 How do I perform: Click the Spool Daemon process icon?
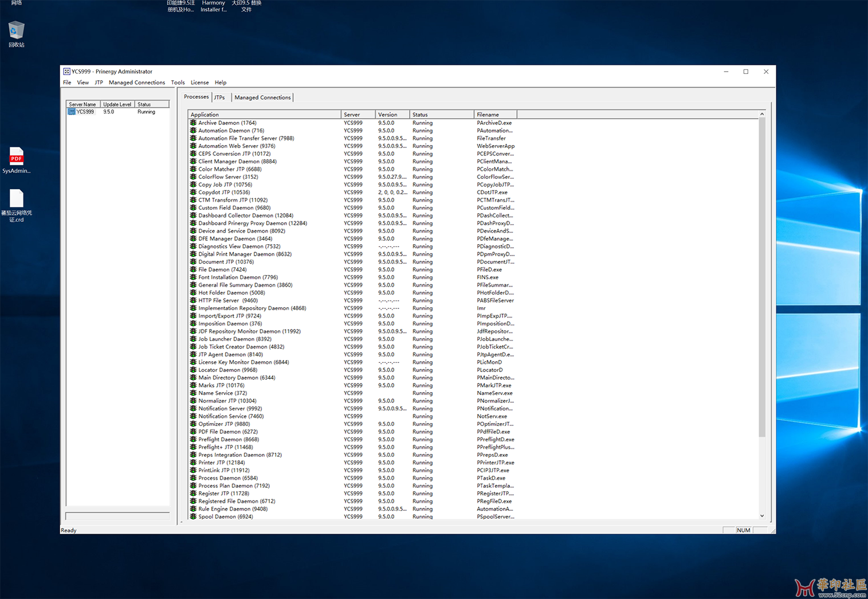click(193, 516)
